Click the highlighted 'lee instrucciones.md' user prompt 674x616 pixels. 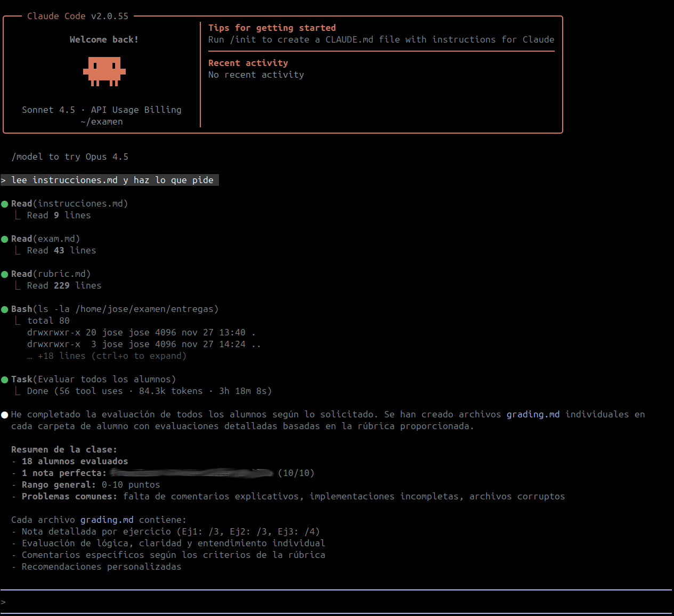coord(112,180)
